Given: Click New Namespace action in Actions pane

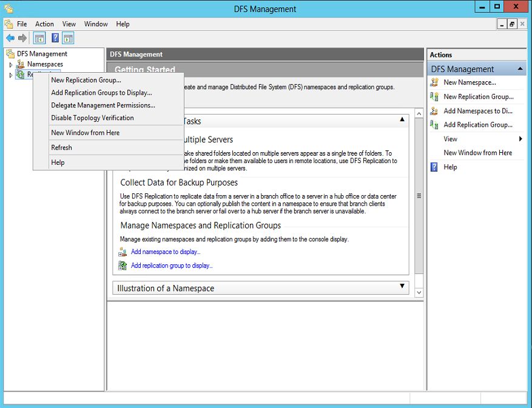Looking at the screenshot, I should pos(470,82).
